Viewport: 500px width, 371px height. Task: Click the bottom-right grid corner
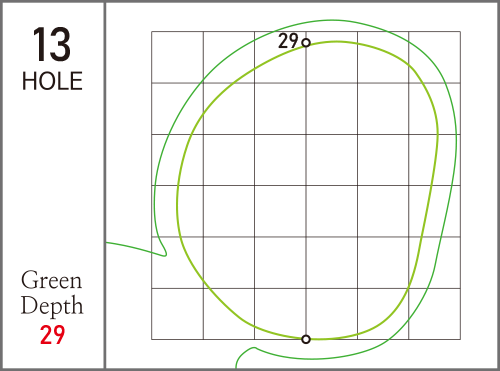click(460, 339)
